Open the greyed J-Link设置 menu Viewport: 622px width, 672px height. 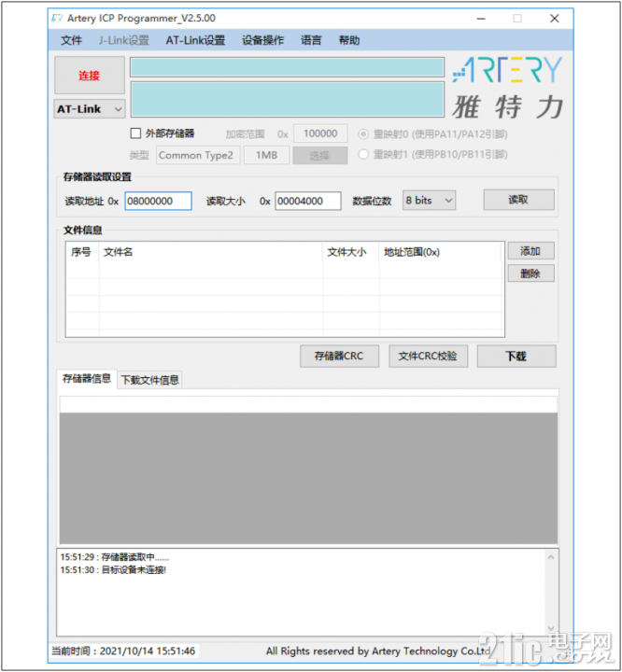(123, 40)
